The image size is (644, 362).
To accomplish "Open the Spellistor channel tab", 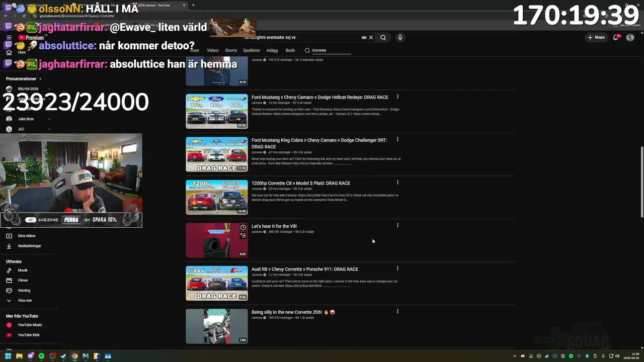I will pyautogui.click(x=252, y=50).
